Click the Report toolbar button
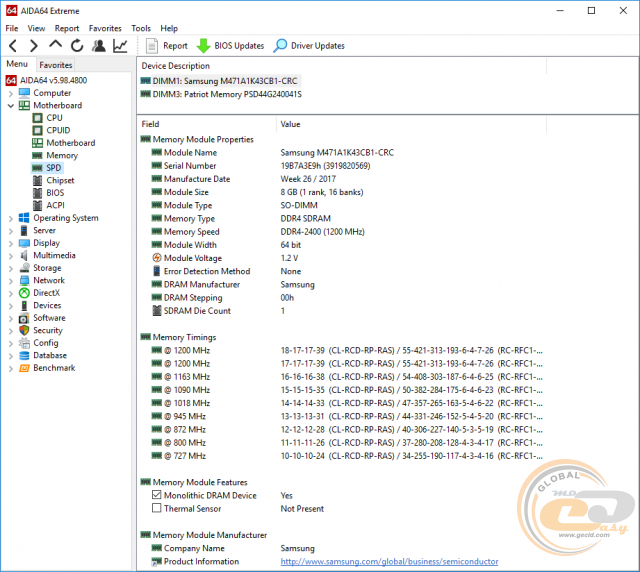The image size is (640, 572). point(167,46)
